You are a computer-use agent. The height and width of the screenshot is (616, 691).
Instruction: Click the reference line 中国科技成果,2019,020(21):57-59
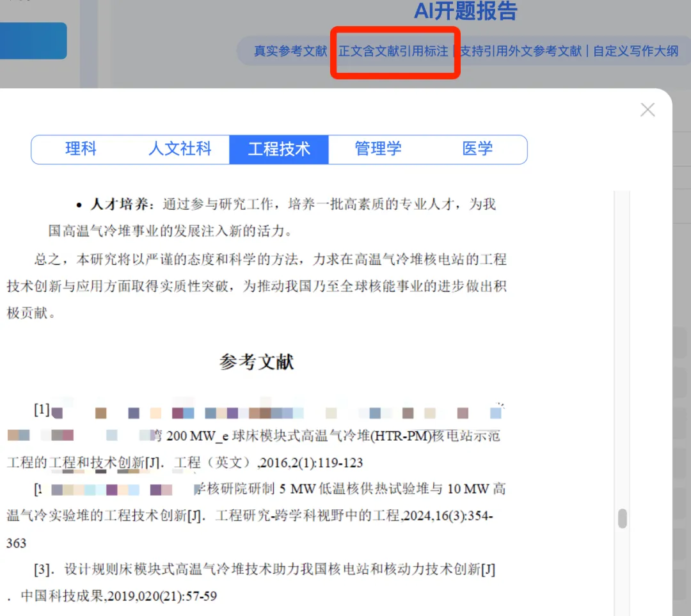click(x=119, y=596)
